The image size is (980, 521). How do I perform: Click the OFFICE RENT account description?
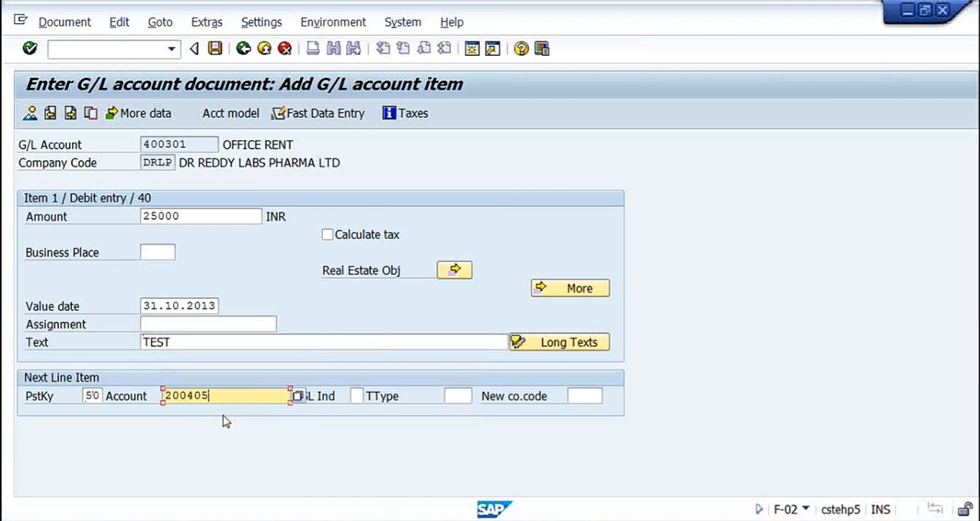[258, 144]
